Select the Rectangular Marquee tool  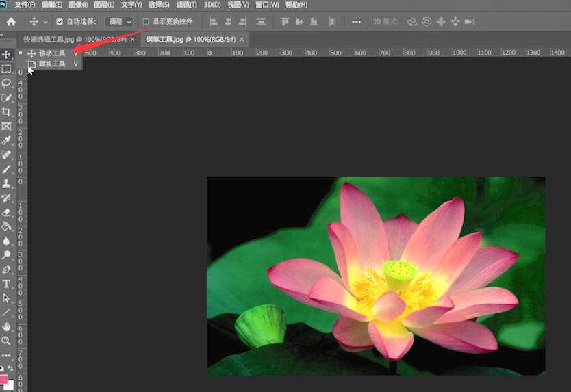[x=6, y=69]
